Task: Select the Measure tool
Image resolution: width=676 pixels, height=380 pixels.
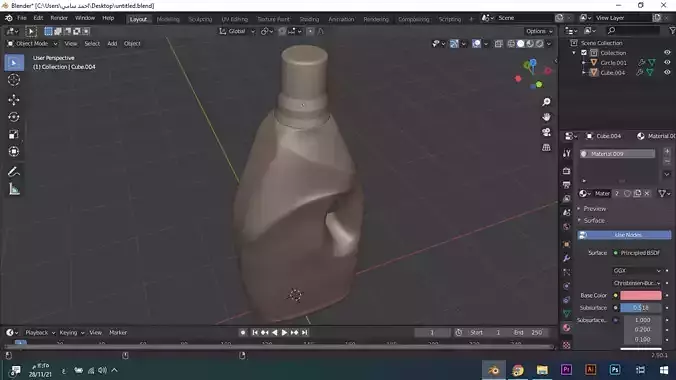Action: click(14, 189)
